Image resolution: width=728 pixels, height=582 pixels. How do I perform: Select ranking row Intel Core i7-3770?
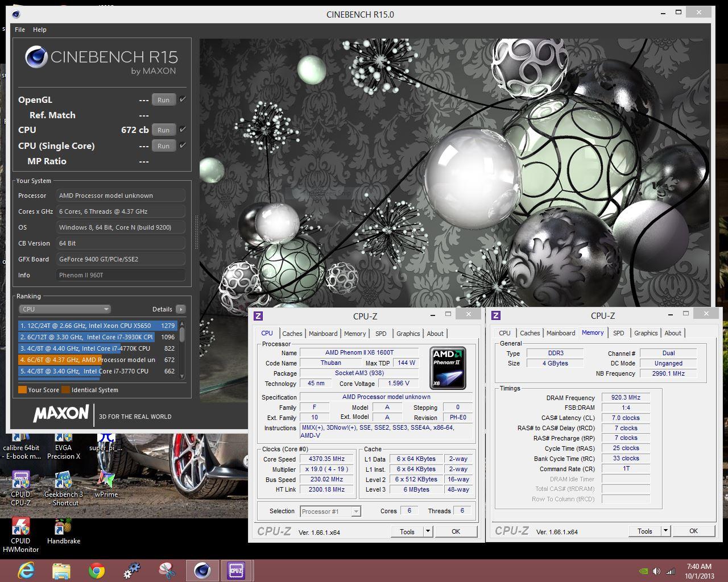[x=98, y=371]
